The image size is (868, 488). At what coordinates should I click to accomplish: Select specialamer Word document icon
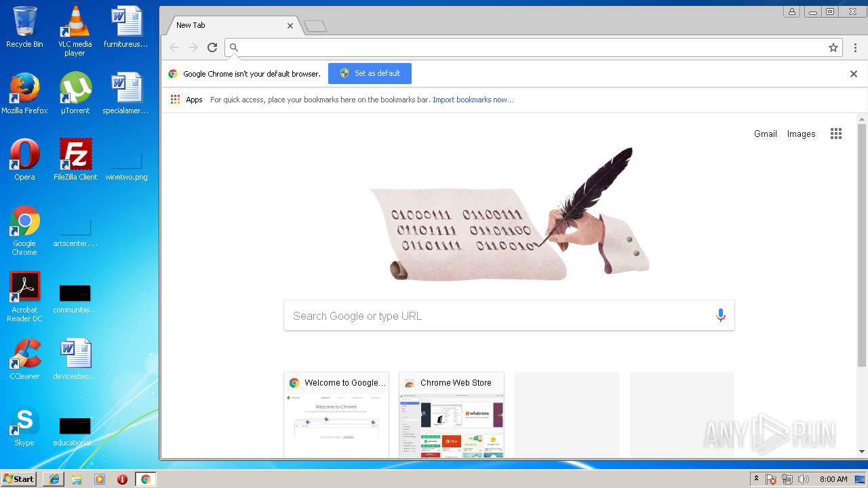coord(126,94)
